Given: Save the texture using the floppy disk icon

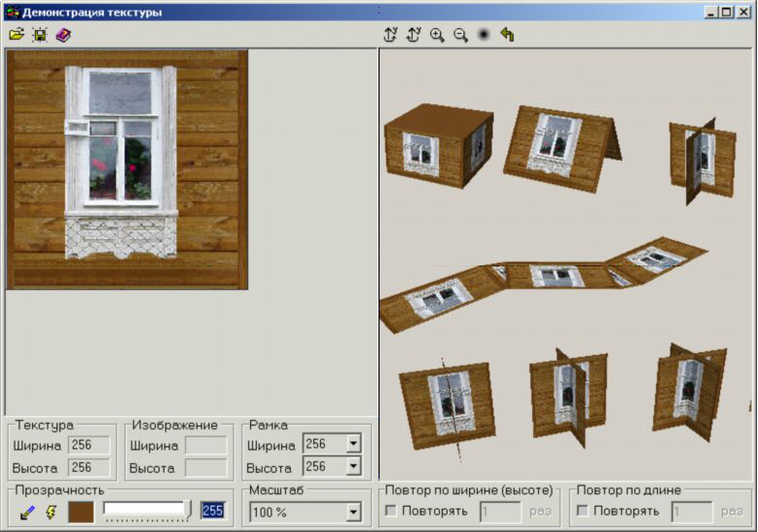Looking at the screenshot, I should pos(40,35).
